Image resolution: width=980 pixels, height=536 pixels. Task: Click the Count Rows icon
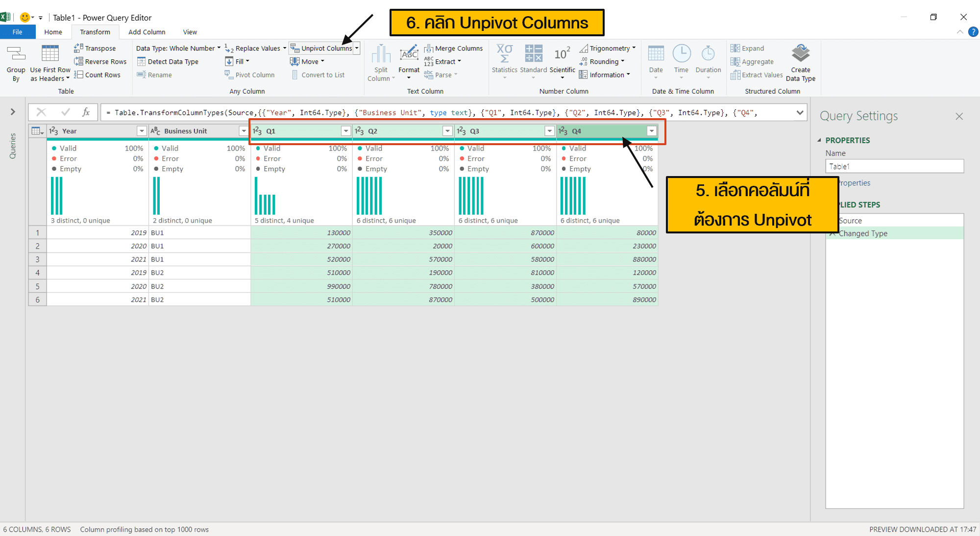click(x=98, y=74)
